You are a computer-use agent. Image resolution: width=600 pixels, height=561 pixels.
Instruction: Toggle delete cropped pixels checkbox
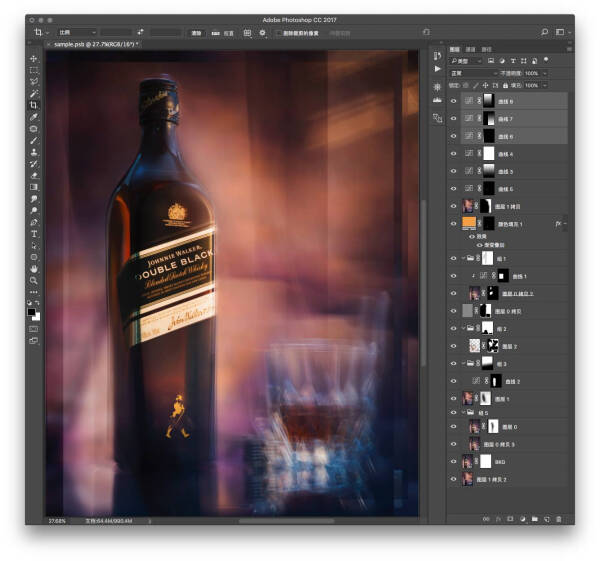pos(279,33)
